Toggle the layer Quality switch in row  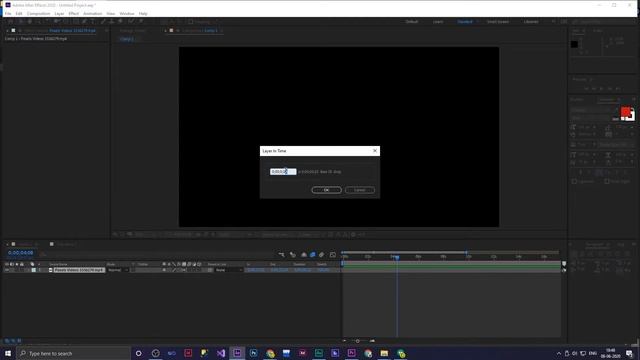pyautogui.click(x=174, y=270)
